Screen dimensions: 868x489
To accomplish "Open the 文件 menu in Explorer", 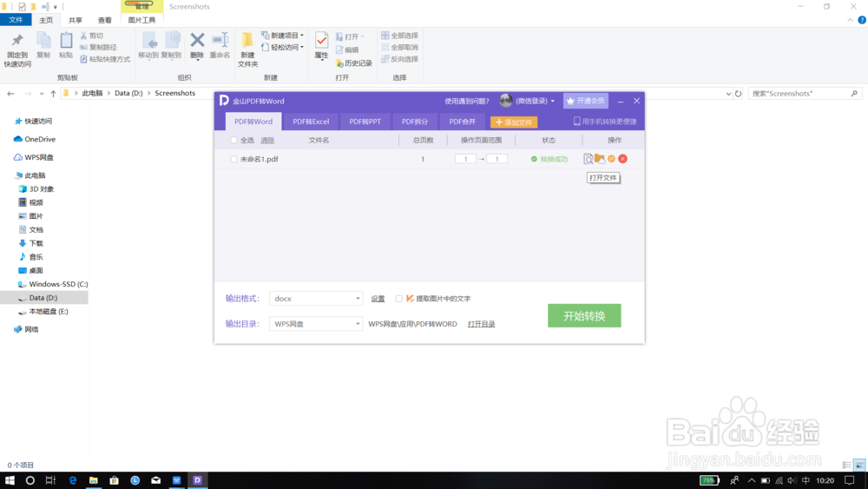I will [16, 20].
